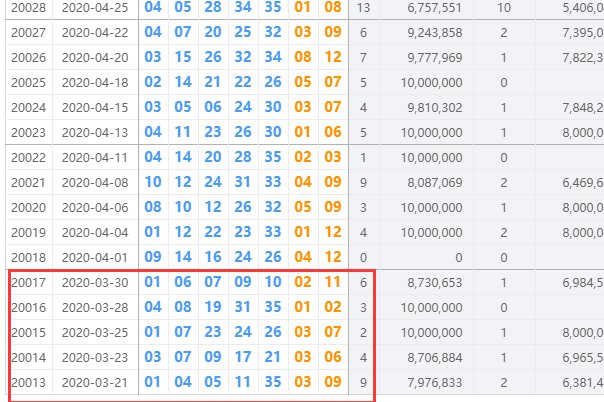Click issue number 20022
This screenshot has width=604, height=402.
[x=27, y=157]
